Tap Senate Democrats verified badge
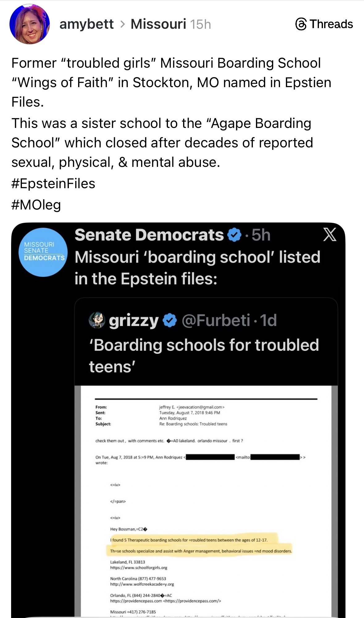364x618 pixels. tap(234, 235)
